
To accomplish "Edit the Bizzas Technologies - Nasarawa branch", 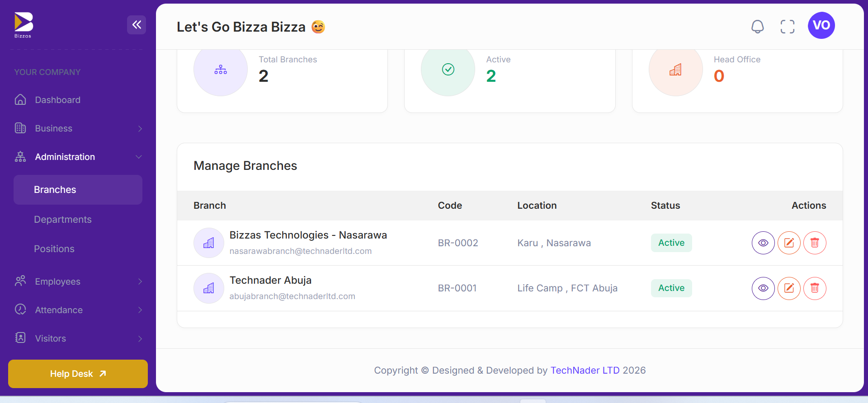I will [x=789, y=243].
